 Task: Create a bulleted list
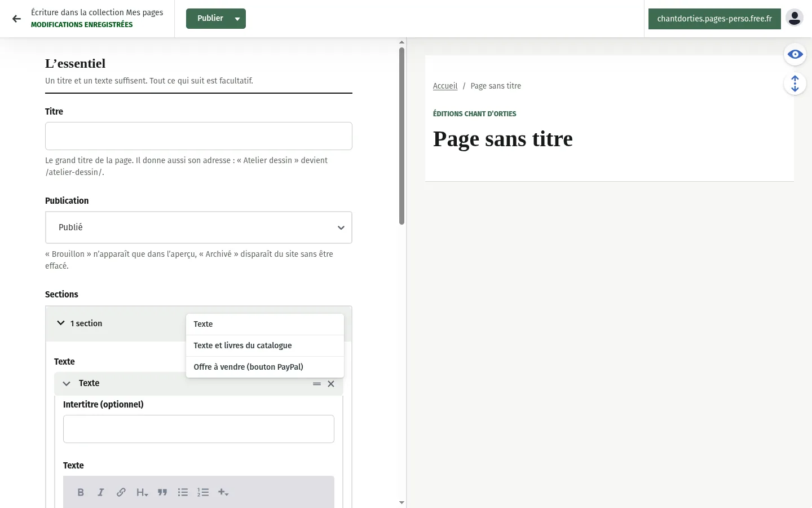[x=183, y=492]
